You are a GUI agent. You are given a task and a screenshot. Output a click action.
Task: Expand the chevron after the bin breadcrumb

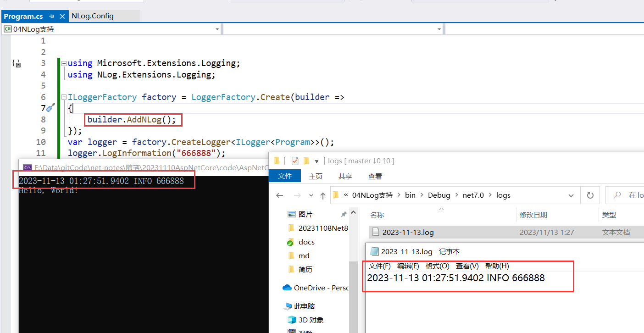point(422,195)
